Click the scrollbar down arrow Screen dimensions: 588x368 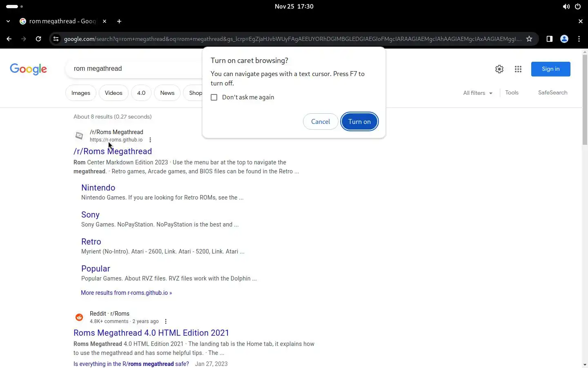(x=585, y=364)
